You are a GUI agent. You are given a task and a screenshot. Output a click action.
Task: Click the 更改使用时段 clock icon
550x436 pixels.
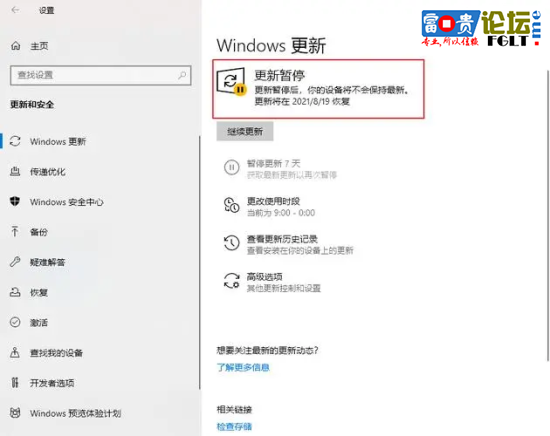(x=232, y=205)
